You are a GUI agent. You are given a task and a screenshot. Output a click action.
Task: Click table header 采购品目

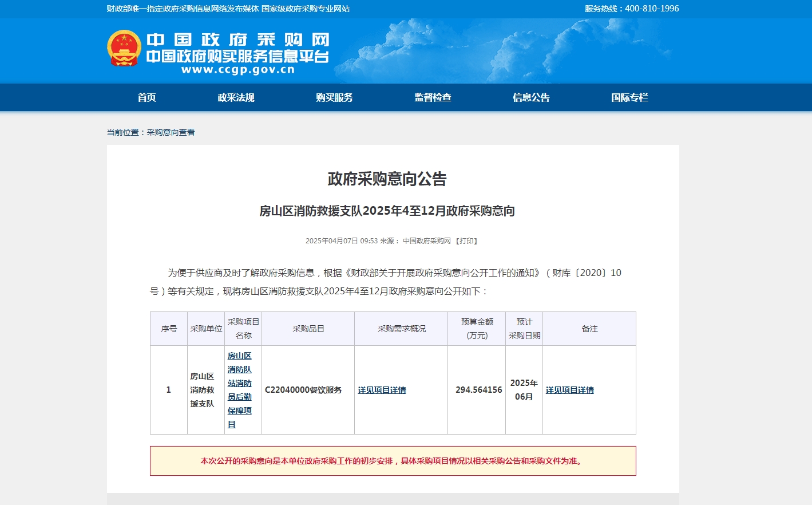tap(308, 329)
